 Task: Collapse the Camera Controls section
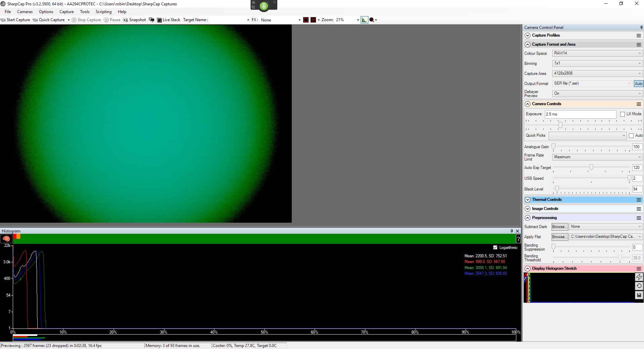coord(528,104)
